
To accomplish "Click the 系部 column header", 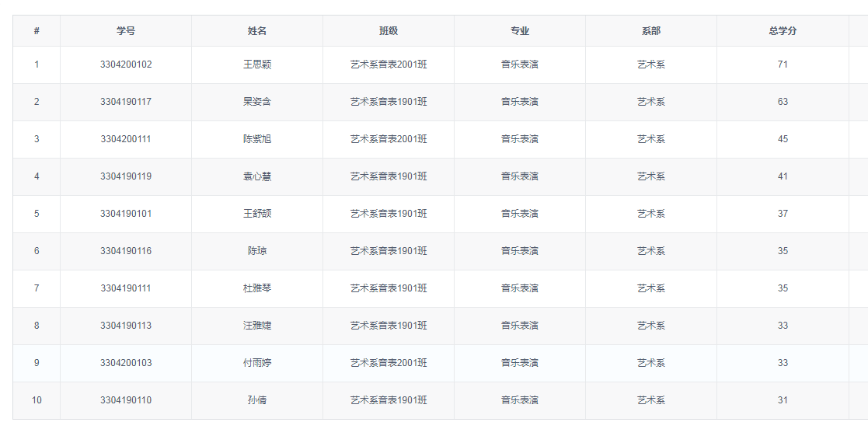I will [x=651, y=31].
